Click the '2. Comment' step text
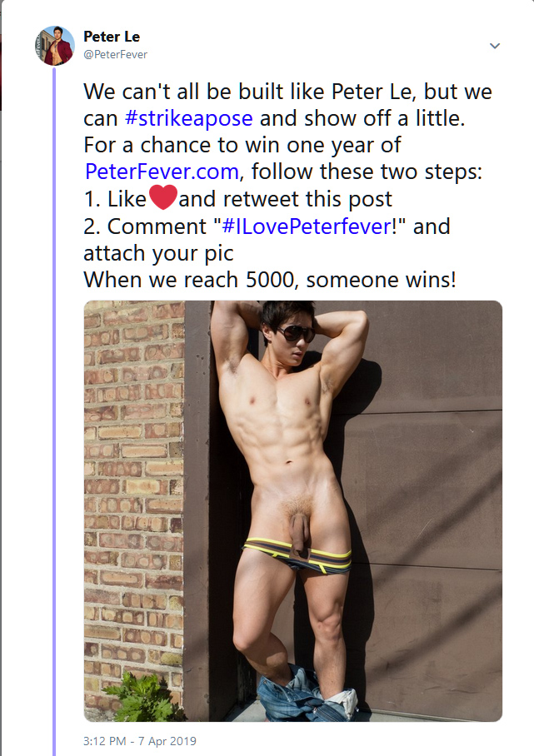Image resolution: width=534 pixels, height=756 pixels. pos(145,226)
